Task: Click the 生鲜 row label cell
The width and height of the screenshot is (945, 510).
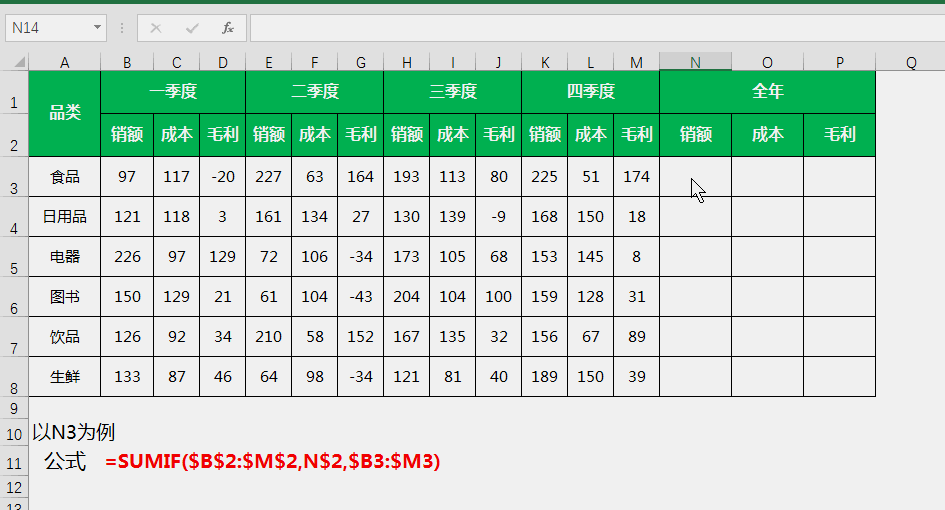Action: (x=64, y=377)
